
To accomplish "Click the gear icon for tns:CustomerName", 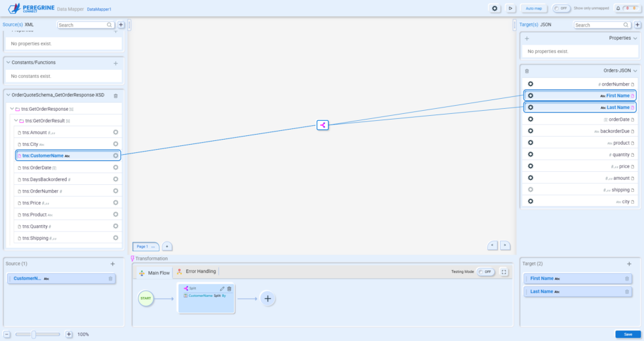I will click(x=116, y=155).
